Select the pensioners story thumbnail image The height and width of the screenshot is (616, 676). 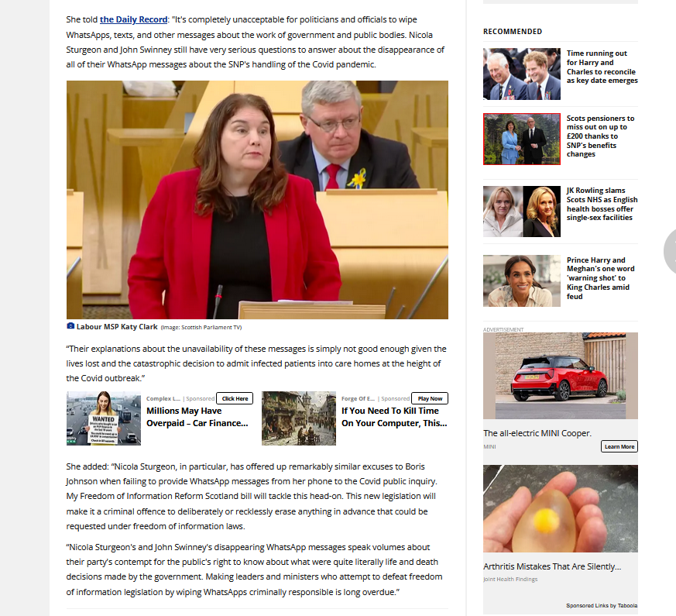click(522, 139)
